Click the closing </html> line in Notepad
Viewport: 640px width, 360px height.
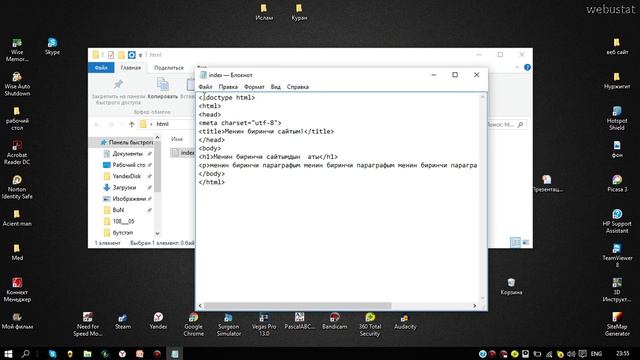click(211, 182)
